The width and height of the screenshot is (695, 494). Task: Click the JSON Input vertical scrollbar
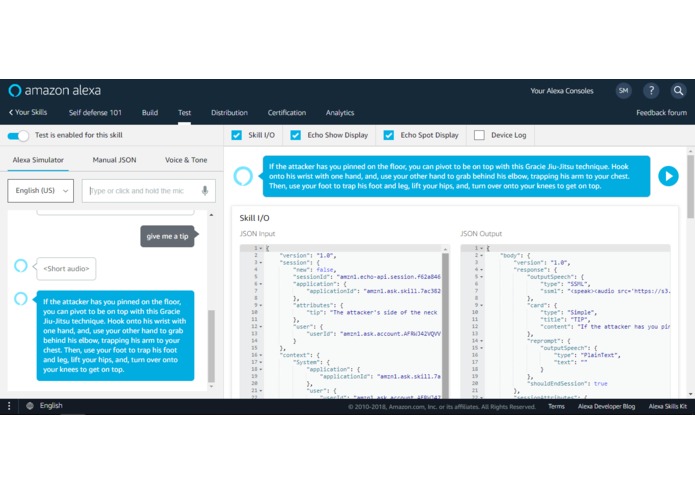[x=445, y=324]
